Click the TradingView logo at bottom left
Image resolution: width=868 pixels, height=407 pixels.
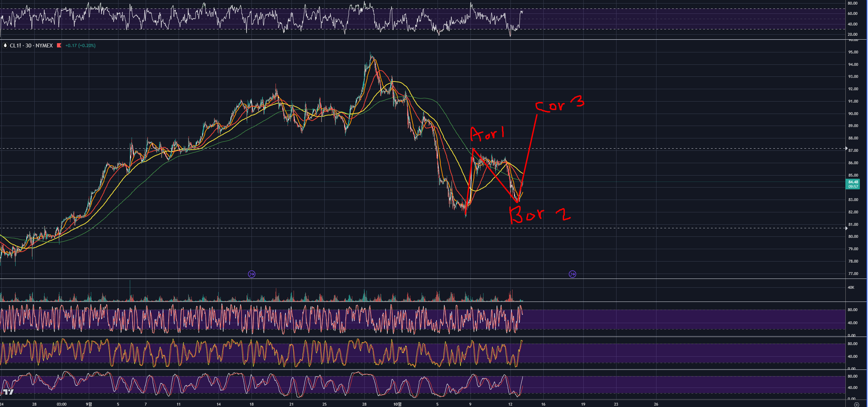click(x=8, y=392)
